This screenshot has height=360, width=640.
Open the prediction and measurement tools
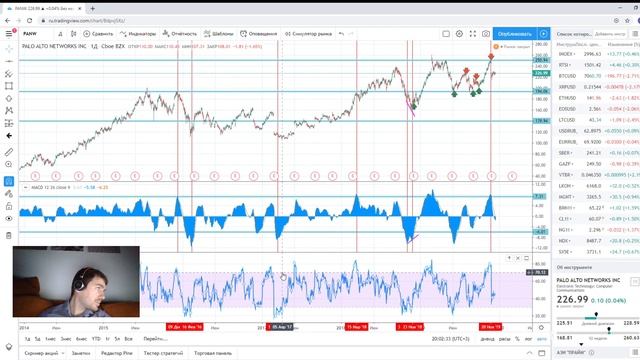pyautogui.click(x=9, y=123)
